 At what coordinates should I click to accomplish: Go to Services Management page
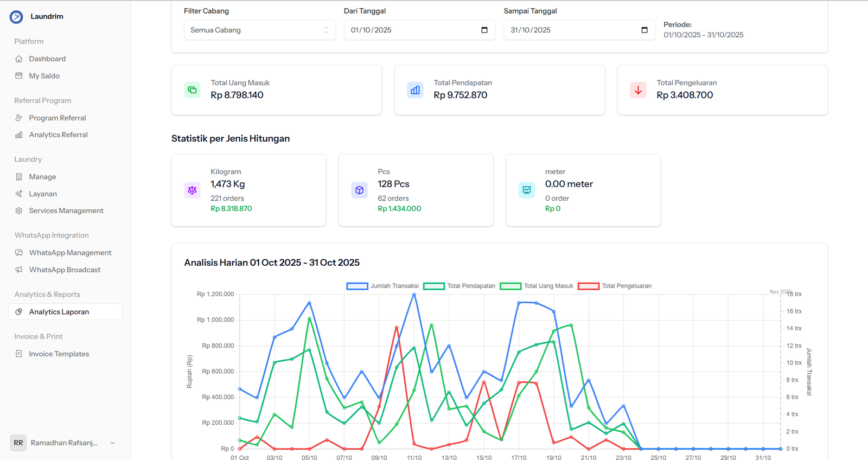click(66, 210)
